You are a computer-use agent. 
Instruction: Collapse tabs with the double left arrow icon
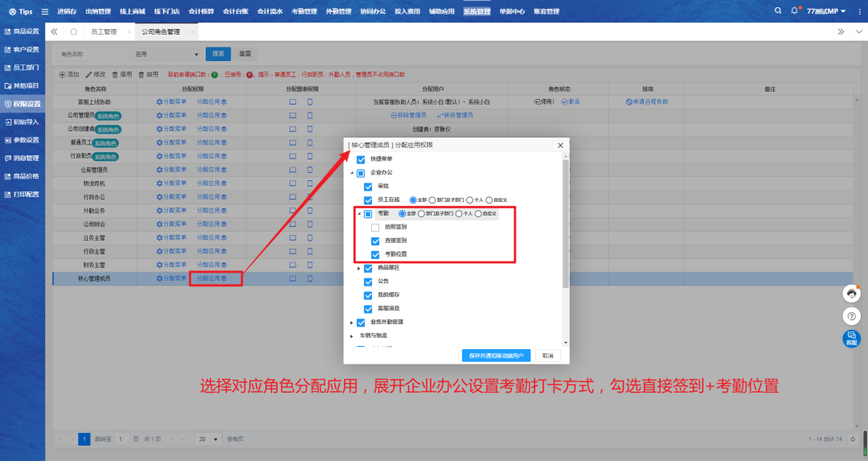[54, 31]
